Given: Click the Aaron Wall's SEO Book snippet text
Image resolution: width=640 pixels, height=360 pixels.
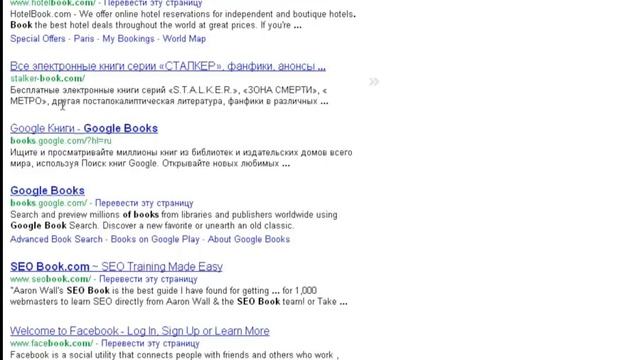Looking at the screenshot, I should 179,296.
